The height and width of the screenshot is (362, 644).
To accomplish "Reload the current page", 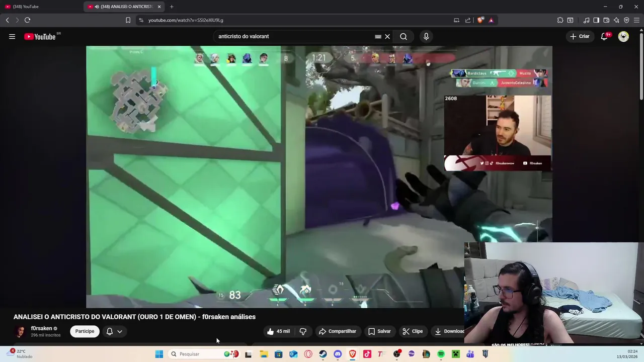I will point(27,20).
